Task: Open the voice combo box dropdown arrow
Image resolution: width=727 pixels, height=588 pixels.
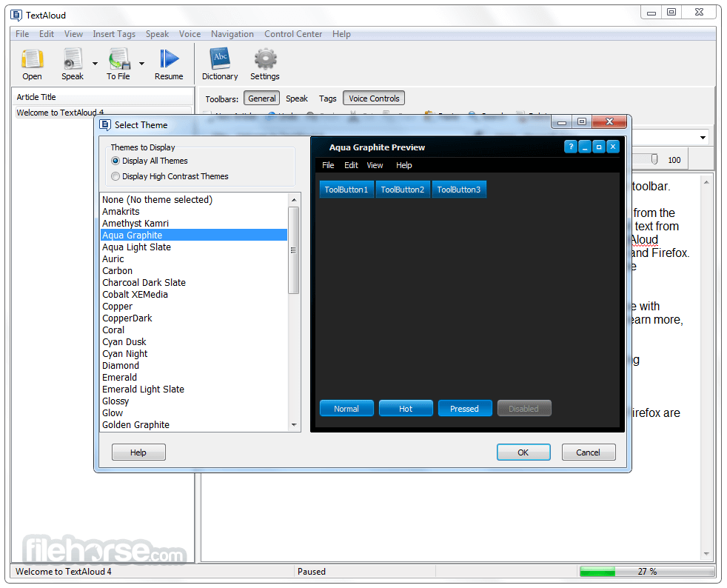Action: click(x=703, y=138)
